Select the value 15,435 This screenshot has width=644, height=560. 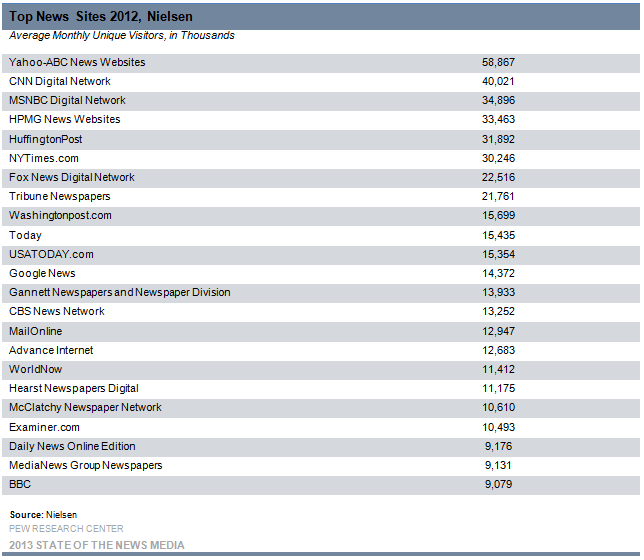[x=498, y=235]
